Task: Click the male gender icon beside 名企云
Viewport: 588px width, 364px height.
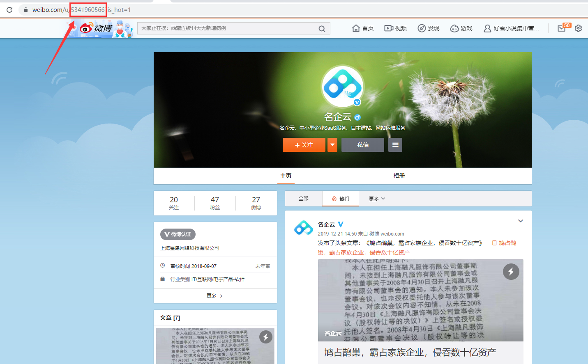Action: (x=357, y=117)
